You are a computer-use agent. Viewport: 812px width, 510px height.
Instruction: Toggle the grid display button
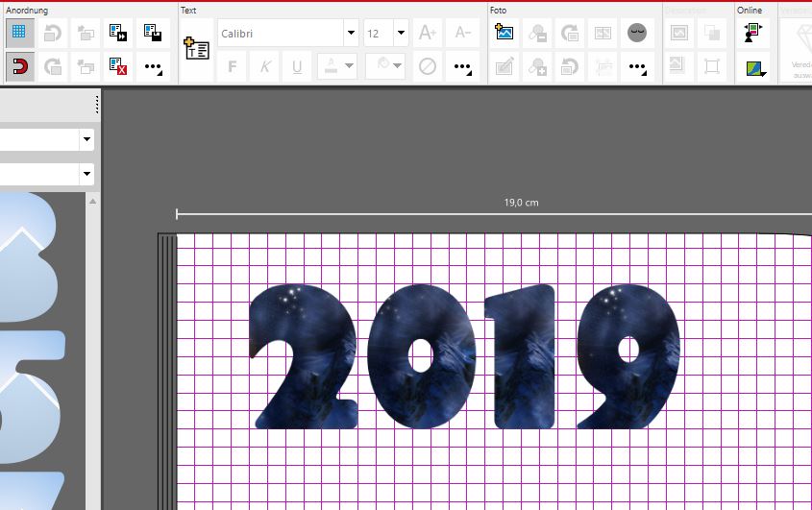tap(18, 34)
